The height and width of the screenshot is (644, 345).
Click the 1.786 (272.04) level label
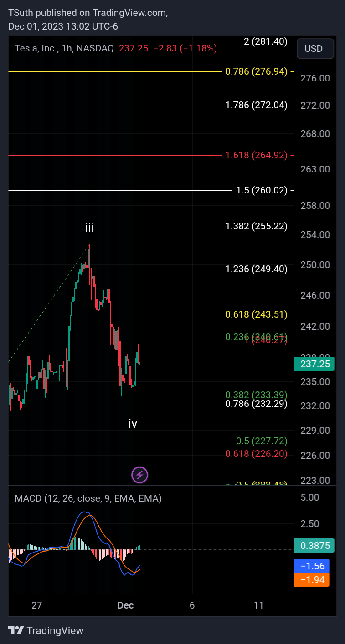point(256,105)
